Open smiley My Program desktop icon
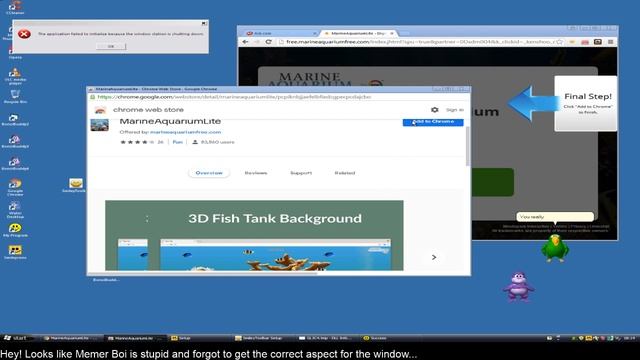640x360 pixels. click(15, 230)
